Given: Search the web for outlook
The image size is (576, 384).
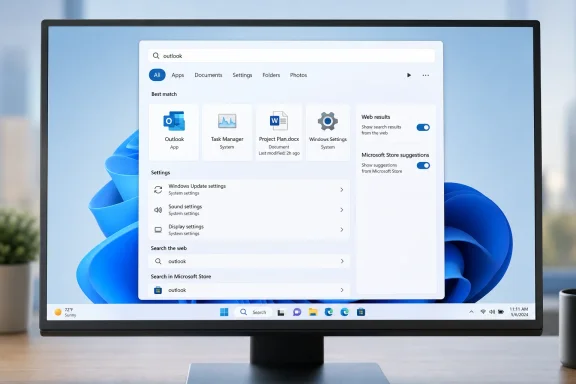Looking at the screenshot, I should pos(249,261).
